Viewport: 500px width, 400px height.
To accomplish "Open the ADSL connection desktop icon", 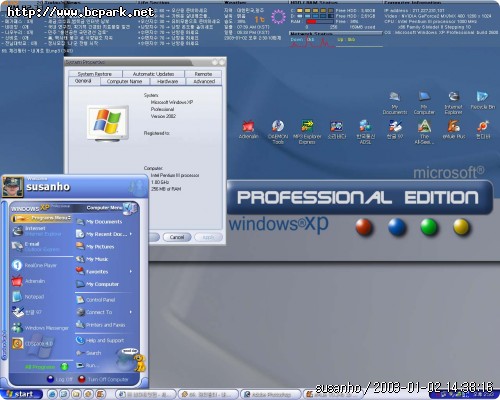I will pyautogui.click(x=365, y=132).
